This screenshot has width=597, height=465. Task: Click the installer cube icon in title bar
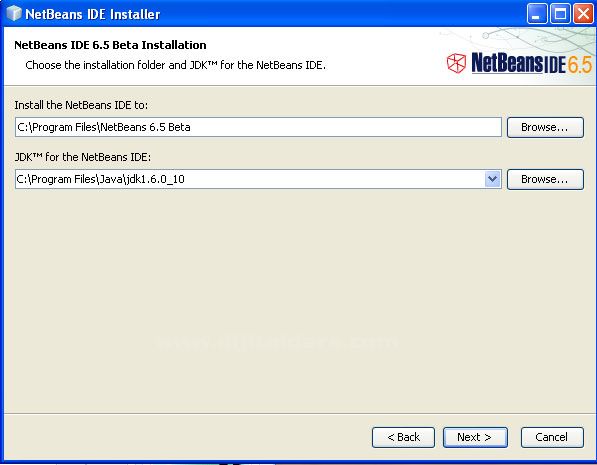(14, 14)
